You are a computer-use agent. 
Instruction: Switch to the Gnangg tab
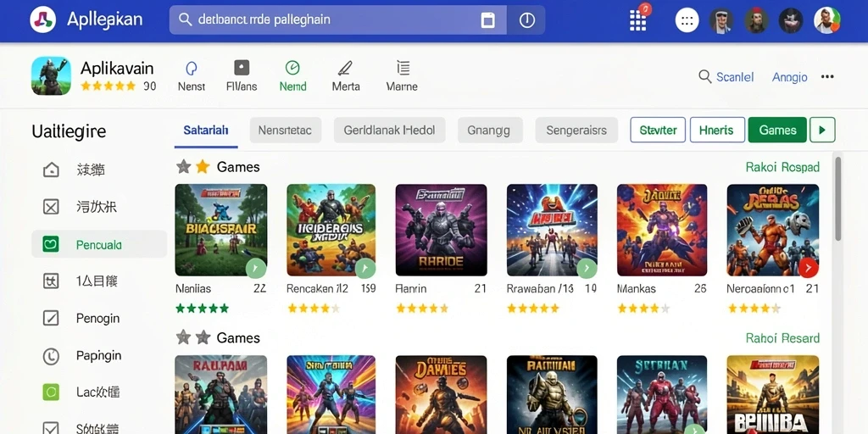tap(490, 131)
